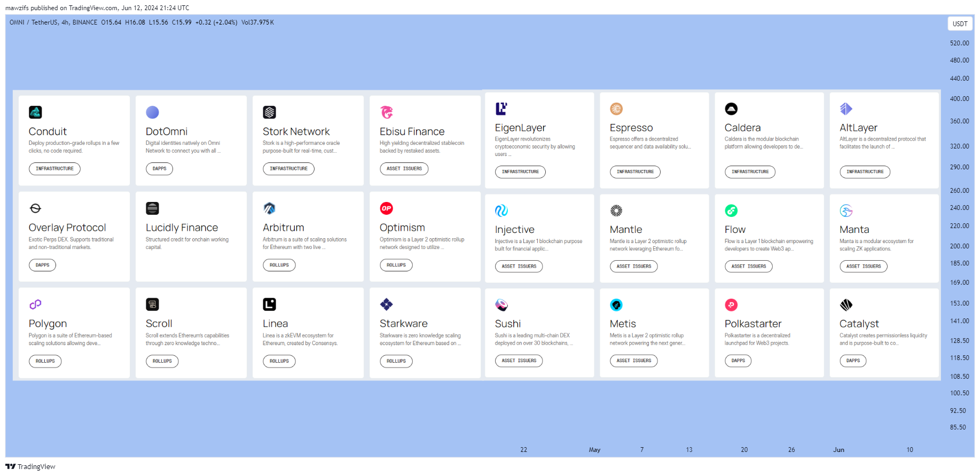Click the Stork Network card title
Screen dimensions: 980x476
pos(296,131)
